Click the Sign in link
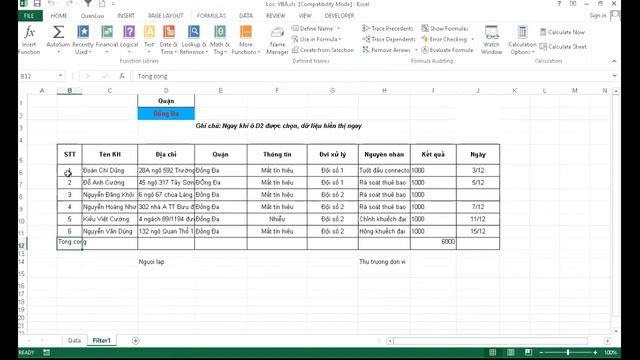 point(598,16)
